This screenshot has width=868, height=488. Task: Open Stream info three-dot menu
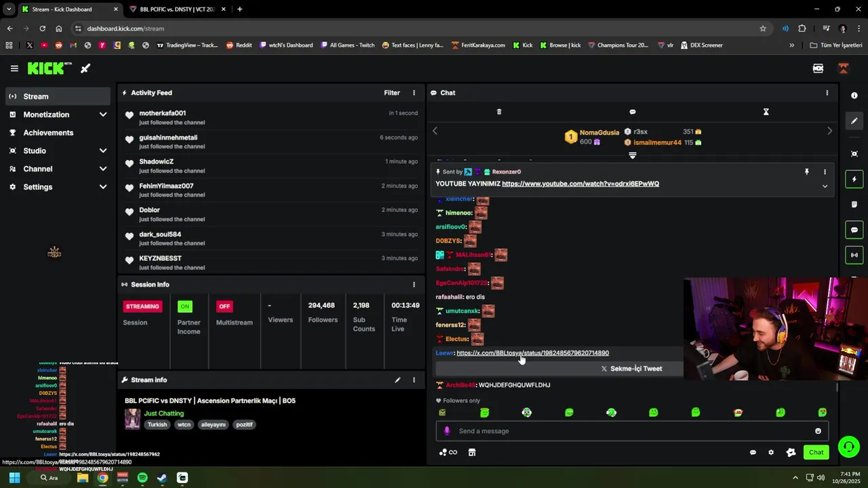[414, 380]
